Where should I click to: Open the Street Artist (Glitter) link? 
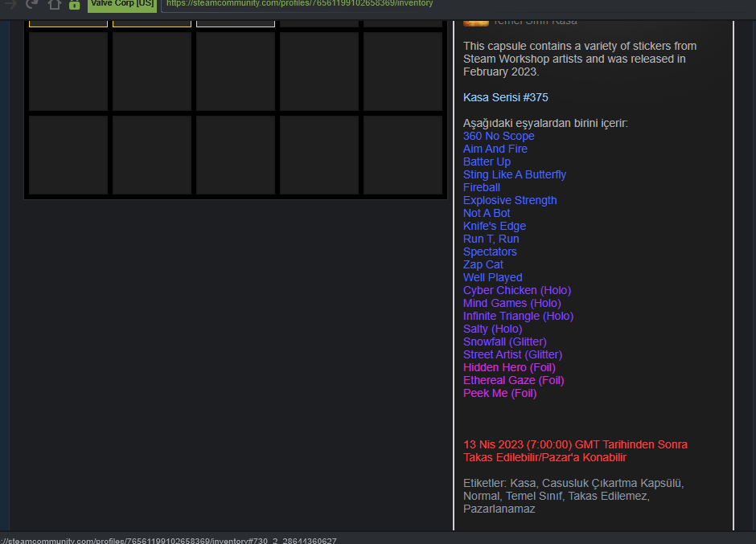point(512,354)
